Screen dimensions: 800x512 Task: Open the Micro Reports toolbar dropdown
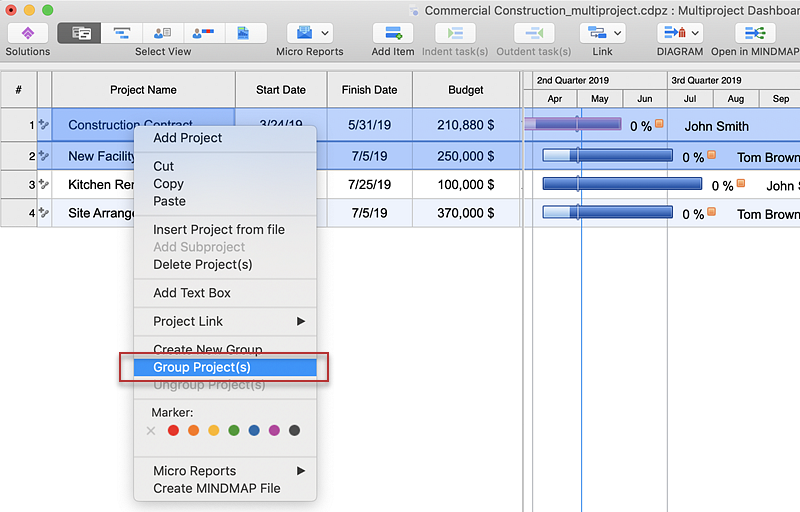324,33
